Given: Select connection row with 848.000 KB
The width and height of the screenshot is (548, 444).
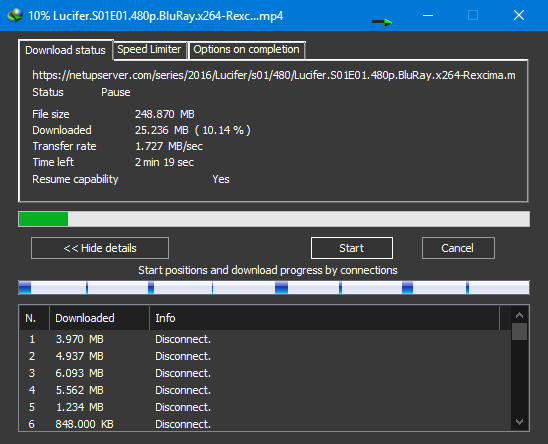Looking at the screenshot, I should 265,424.
